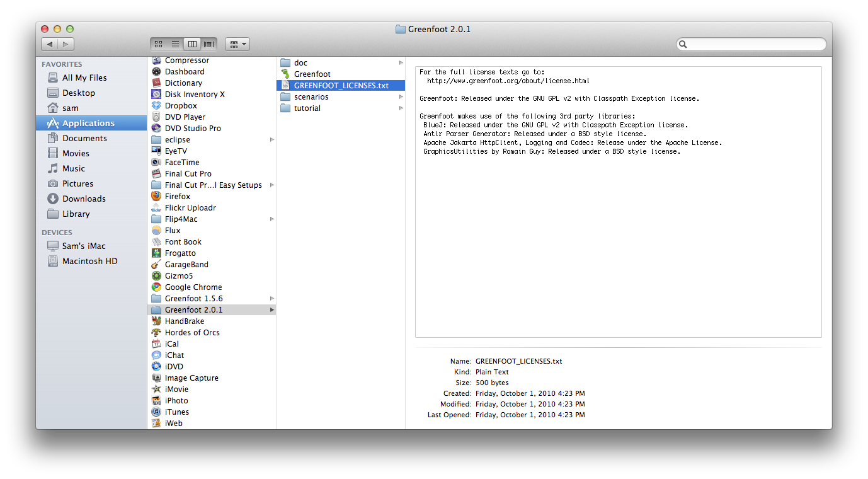Switch to column view in toolbar
This screenshot has height=479, width=868.
(x=192, y=44)
